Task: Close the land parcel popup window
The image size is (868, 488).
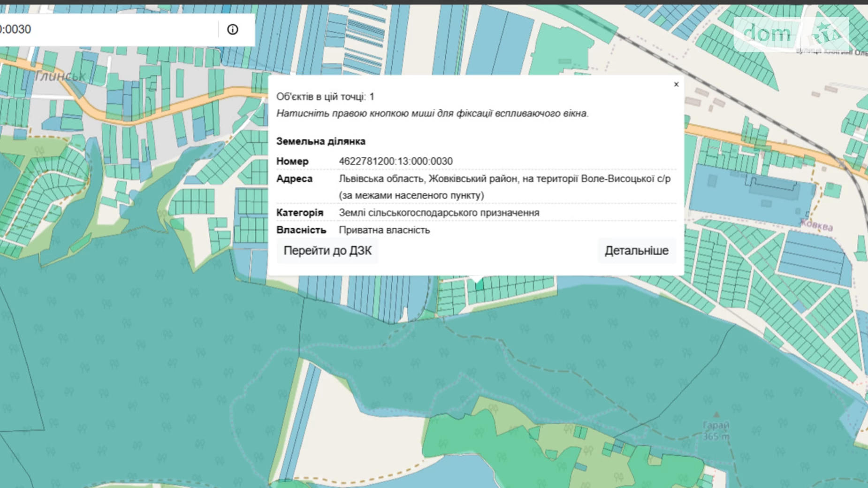Action: point(676,84)
